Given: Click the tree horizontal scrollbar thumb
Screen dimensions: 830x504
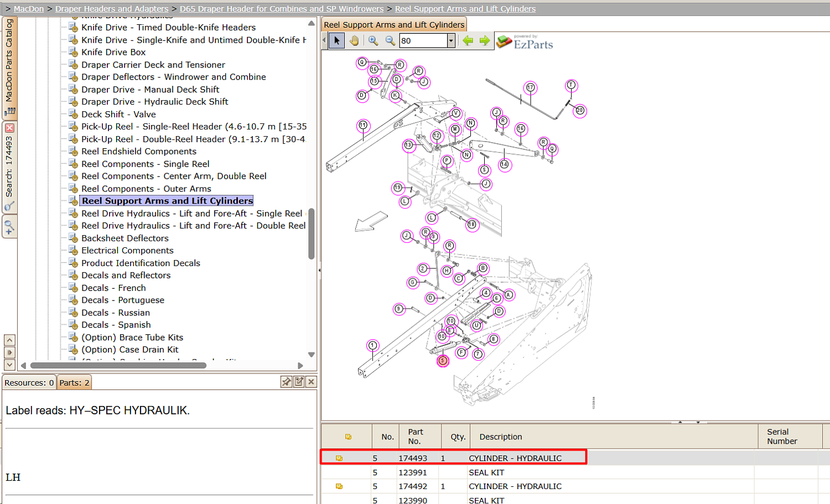Looking at the screenshot, I should coord(118,365).
